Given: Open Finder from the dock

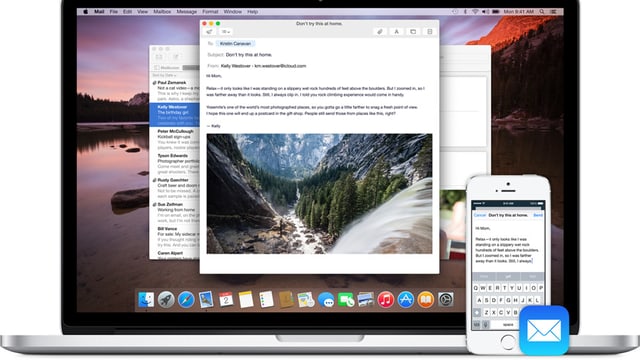Looking at the screenshot, I should point(146,300).
